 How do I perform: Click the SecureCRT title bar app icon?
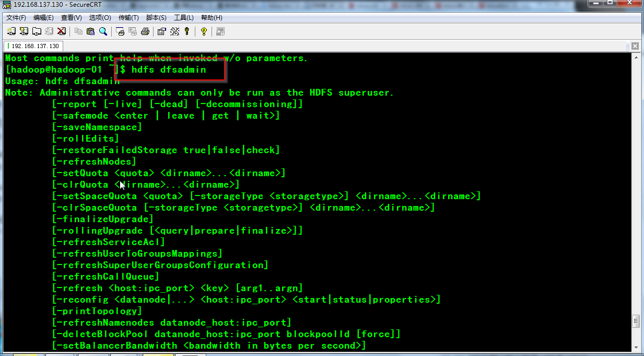pyautogui.click(x=7, y=5)
